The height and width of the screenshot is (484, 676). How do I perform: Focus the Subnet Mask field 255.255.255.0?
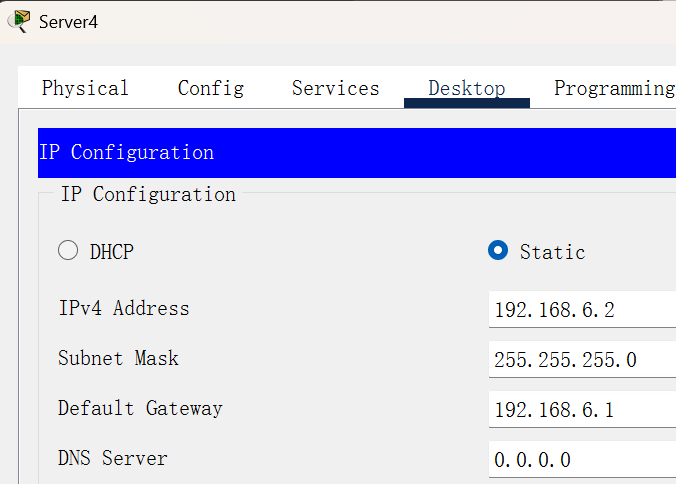click(x=582, y=359)
